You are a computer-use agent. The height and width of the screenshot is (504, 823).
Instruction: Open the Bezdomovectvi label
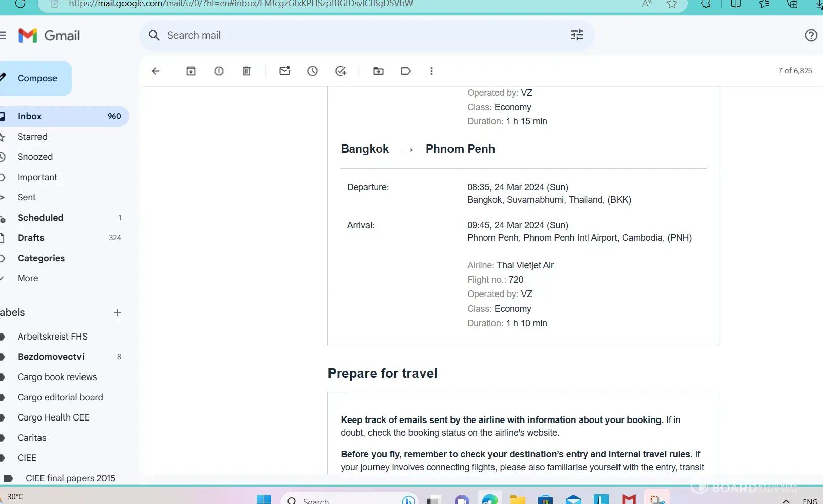pos(51,357)
